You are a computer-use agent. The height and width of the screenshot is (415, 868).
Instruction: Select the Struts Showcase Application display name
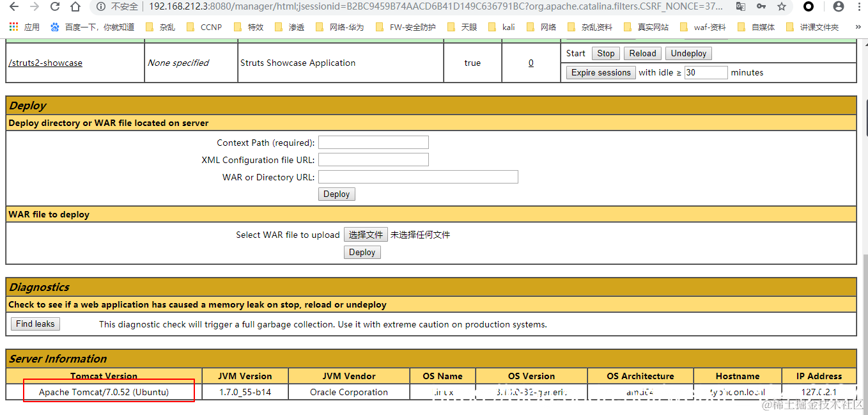click(298, 63)
